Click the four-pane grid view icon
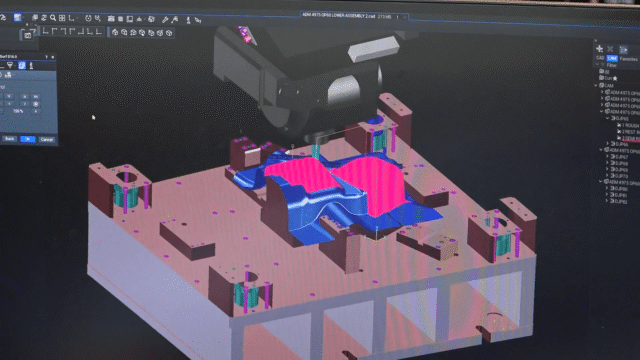640x360 pixels. tap(62, 18)
